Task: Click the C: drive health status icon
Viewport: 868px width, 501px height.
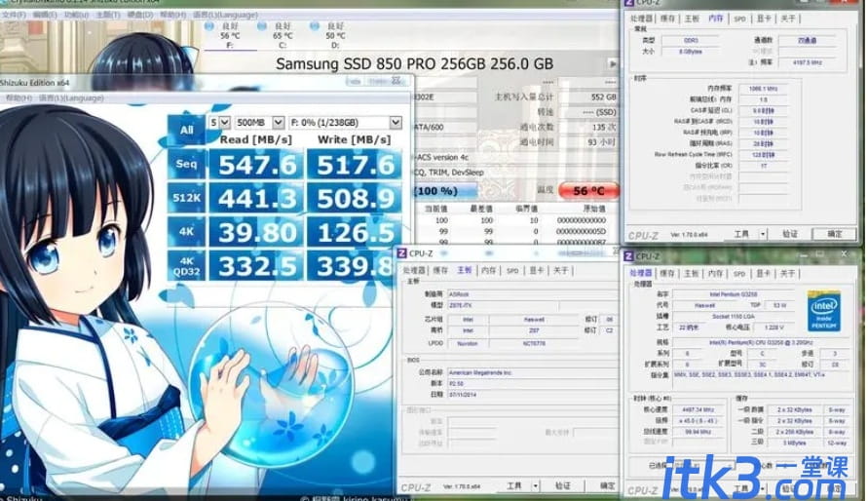Action: tap(262, 26)
